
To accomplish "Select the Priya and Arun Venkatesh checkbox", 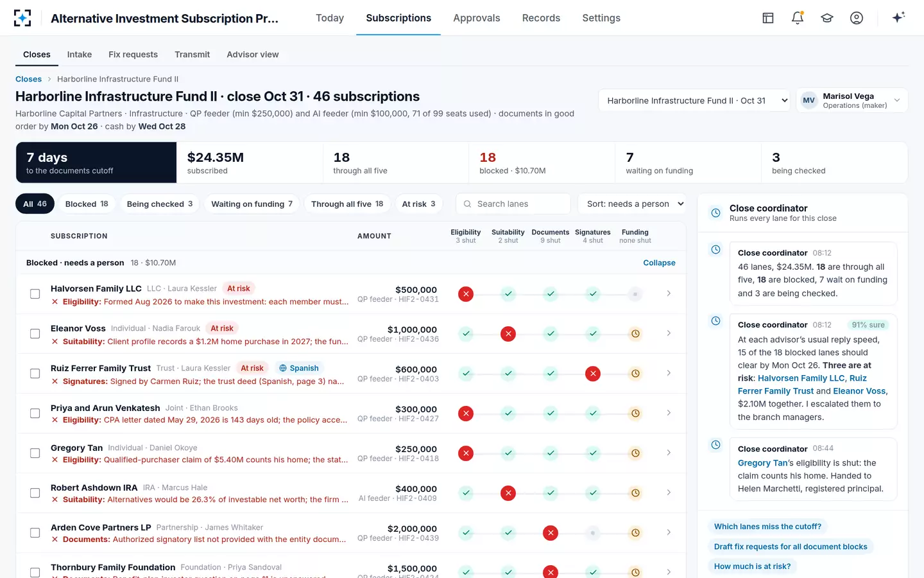I will point(35,414).
